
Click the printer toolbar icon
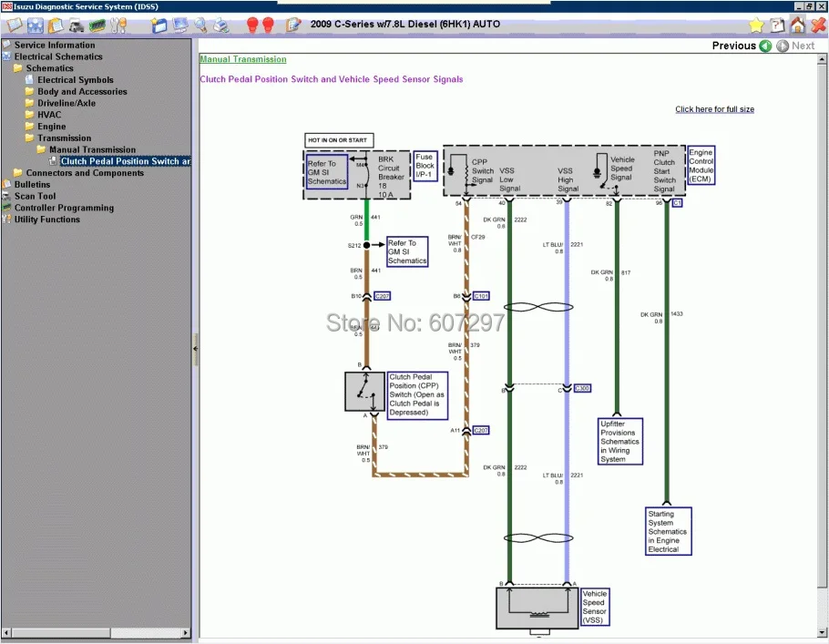point(221,25)
